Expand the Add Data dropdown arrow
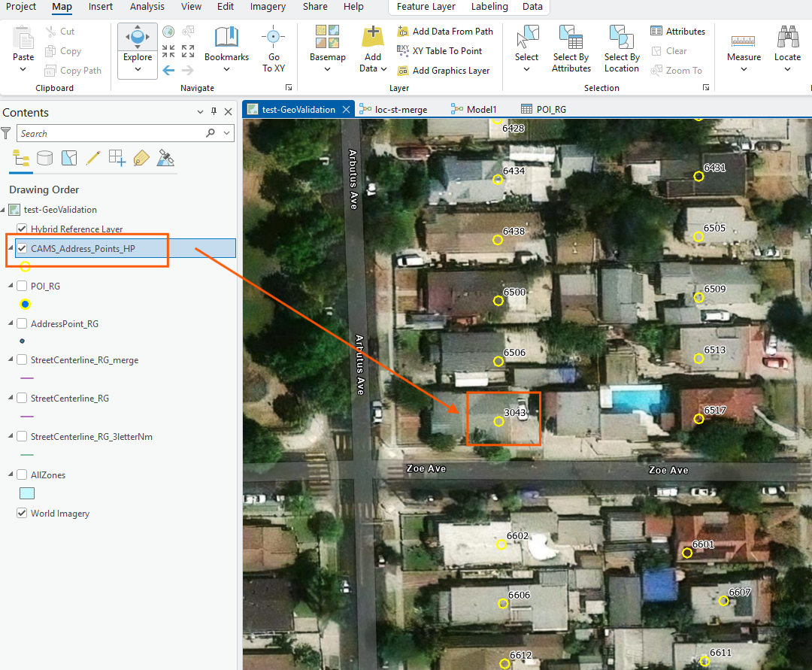812x670 pixels. click(x=383, y=68)
